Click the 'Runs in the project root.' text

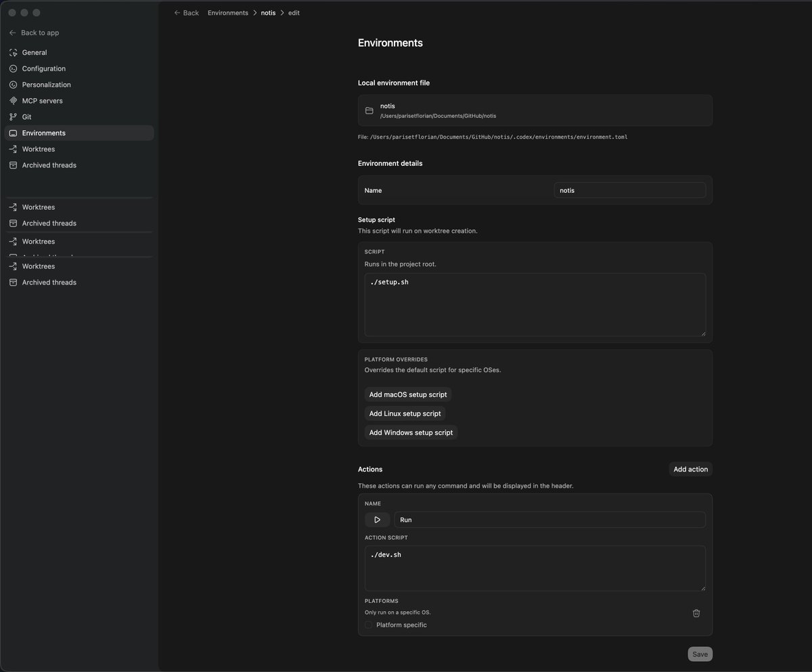tap(401, 264)
